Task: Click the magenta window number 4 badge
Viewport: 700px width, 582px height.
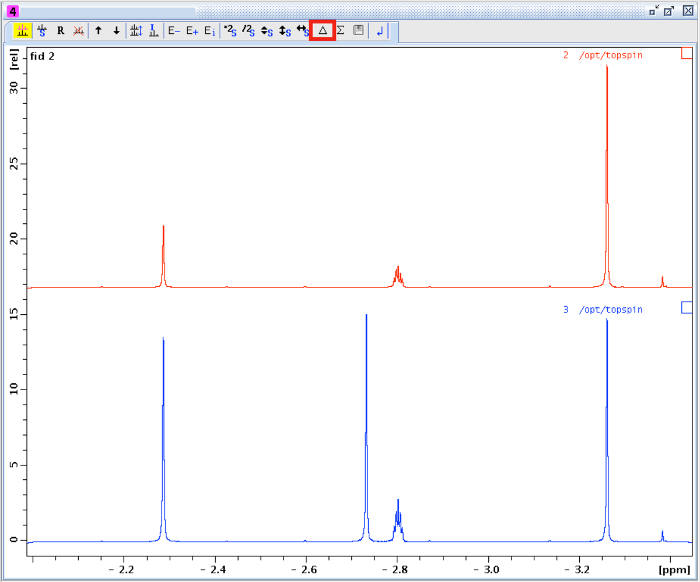Action: pos(12,10)
